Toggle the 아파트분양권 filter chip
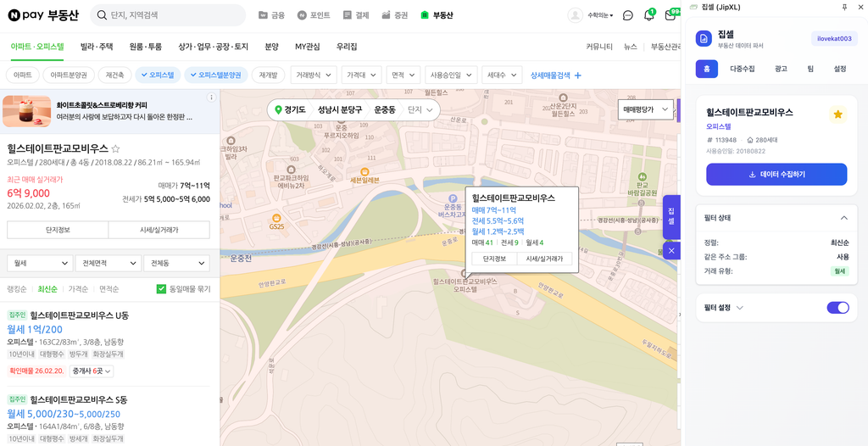The height and width of the screenshot is (446, 868). click(69, 75)
